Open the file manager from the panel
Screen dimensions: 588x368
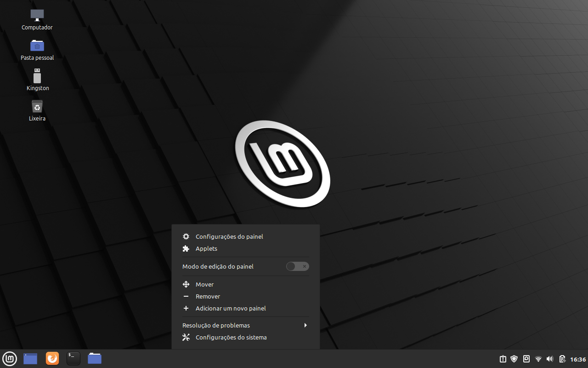click(95, 358)
